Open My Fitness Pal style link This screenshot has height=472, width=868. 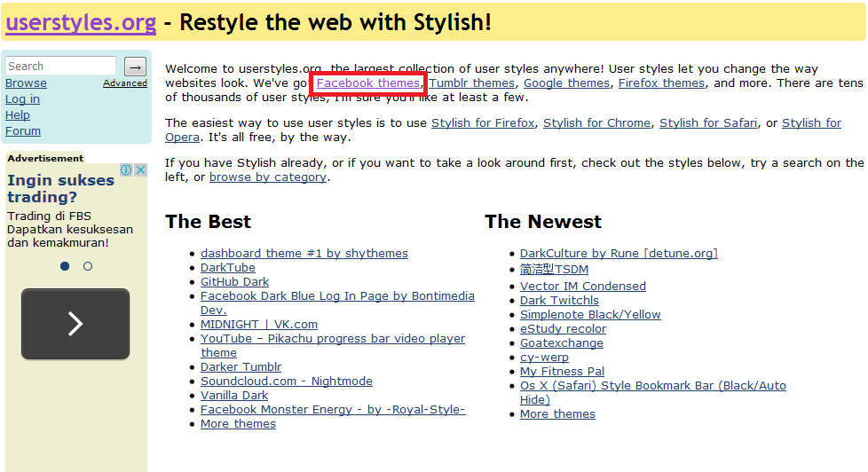click(562, 372)
